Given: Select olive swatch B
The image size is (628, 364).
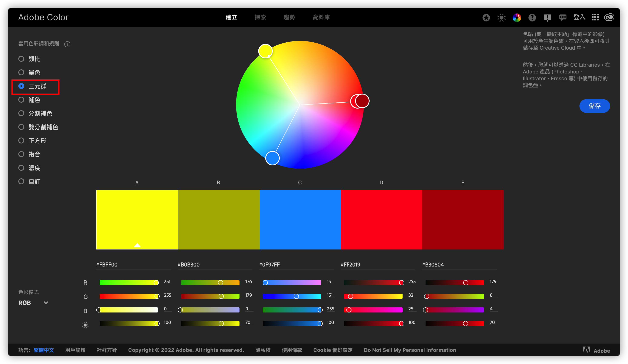Looking at the screenshot, I should pyautogui.click(x=219, y=219).
